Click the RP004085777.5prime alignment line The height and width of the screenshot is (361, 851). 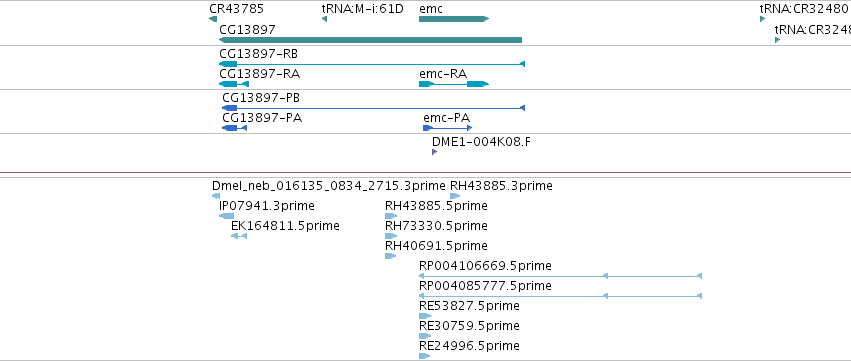[x=561, y=296]
